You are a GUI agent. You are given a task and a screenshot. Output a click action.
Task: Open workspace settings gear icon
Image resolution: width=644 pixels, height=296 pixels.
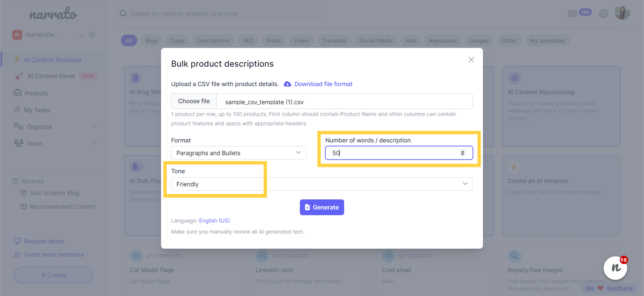pos(92,35)
